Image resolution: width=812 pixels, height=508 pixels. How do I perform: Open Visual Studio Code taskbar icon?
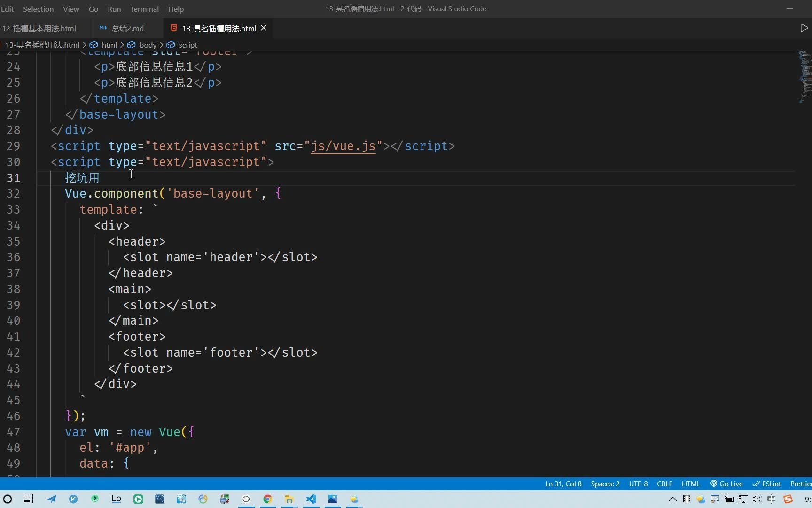tap(311, 499)
